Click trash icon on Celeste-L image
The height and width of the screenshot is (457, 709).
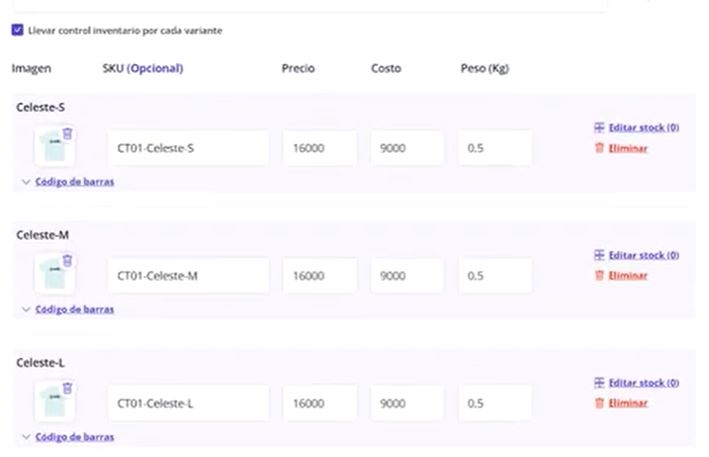[67, 388]
